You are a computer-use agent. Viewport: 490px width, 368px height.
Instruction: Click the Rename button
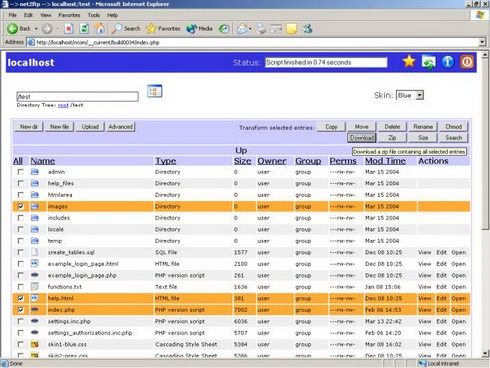coord(423,127)
